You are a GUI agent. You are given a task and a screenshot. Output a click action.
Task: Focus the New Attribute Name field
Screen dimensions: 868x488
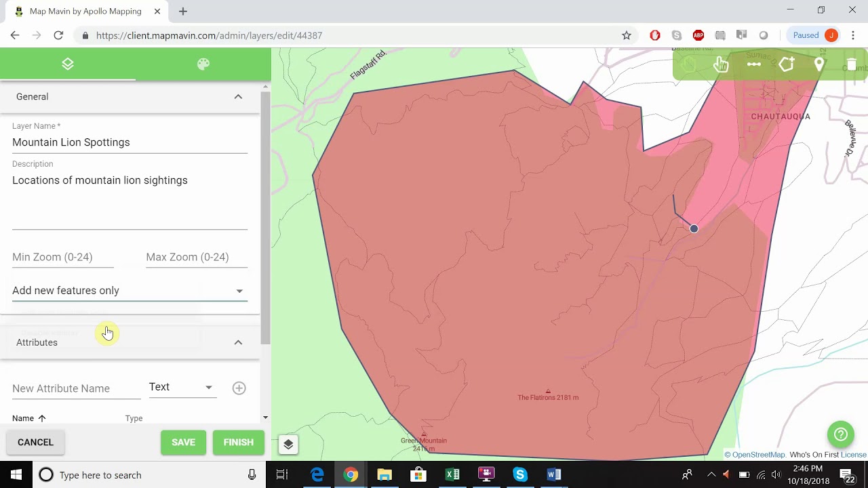point(76,388)
